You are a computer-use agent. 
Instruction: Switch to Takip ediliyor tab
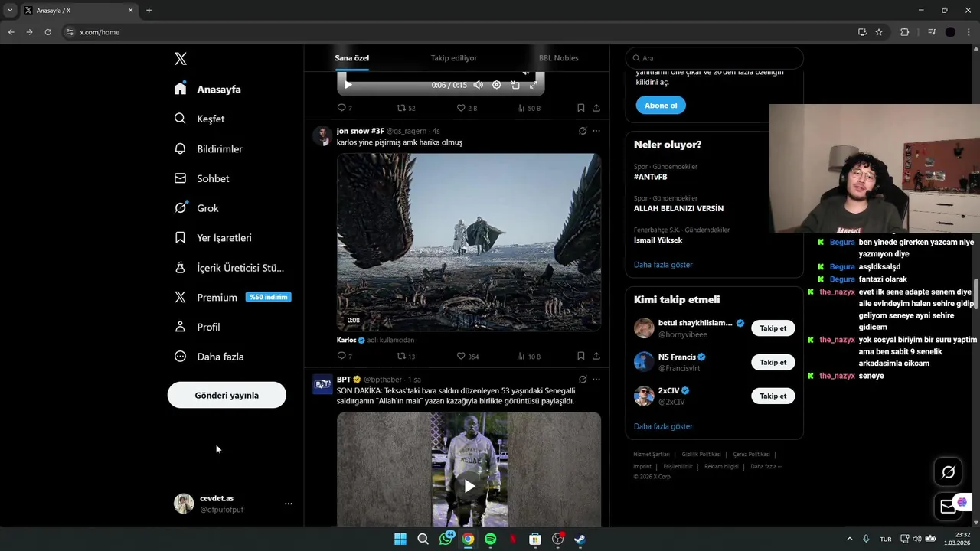(x=454, y=58)
